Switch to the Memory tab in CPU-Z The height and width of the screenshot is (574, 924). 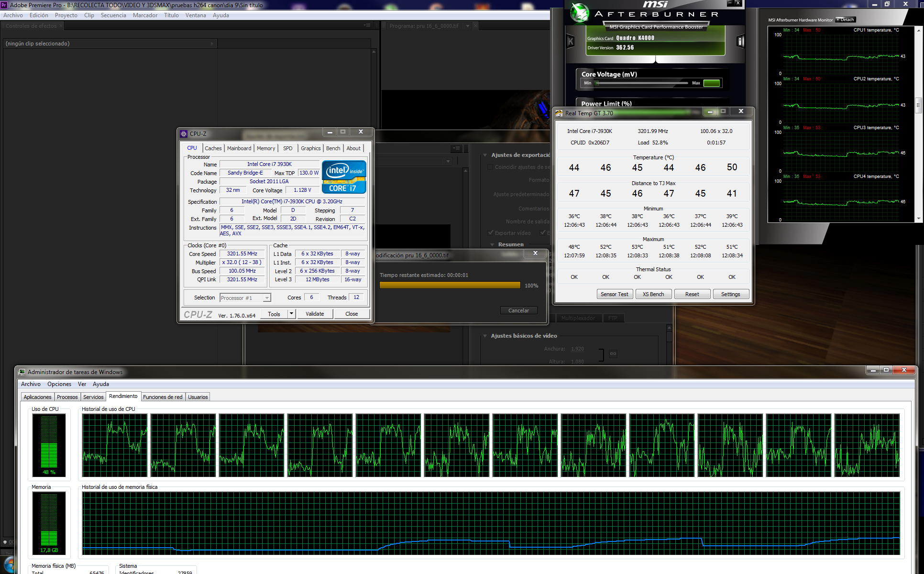click(x=265, y=148)
